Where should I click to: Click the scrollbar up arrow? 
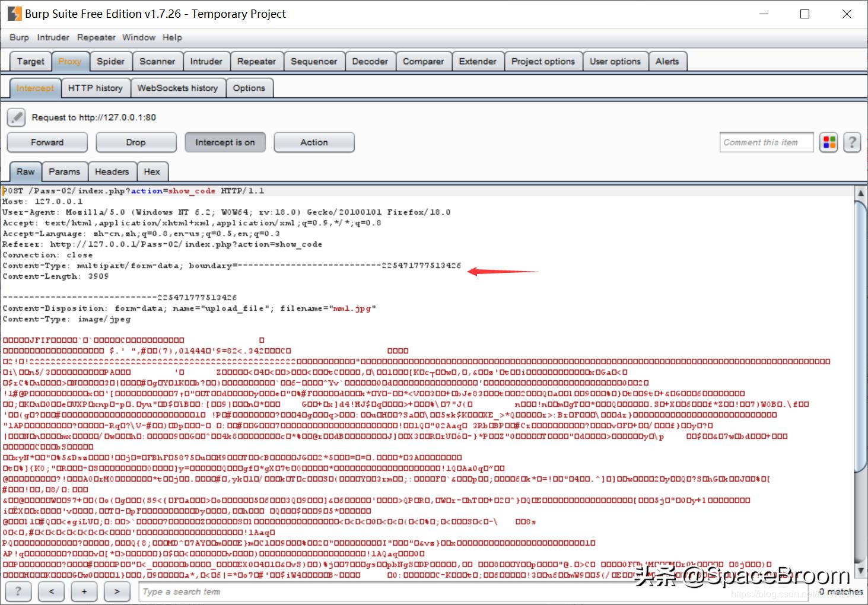tap(860, 193)
